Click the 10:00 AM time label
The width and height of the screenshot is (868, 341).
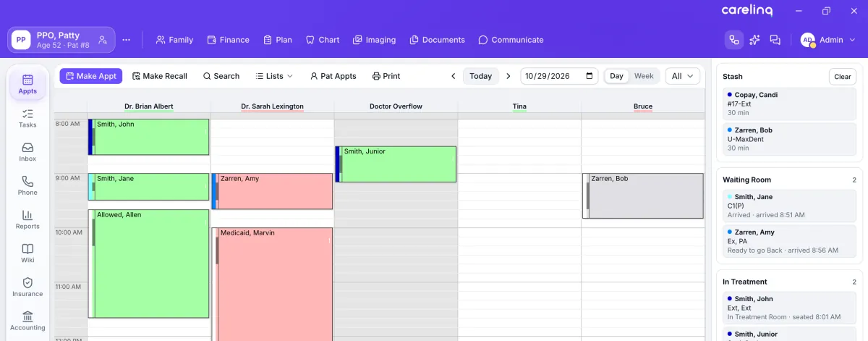(68, 232)
